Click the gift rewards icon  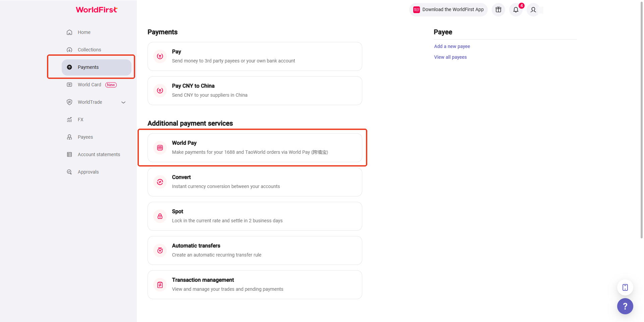[x=498, y=10]
